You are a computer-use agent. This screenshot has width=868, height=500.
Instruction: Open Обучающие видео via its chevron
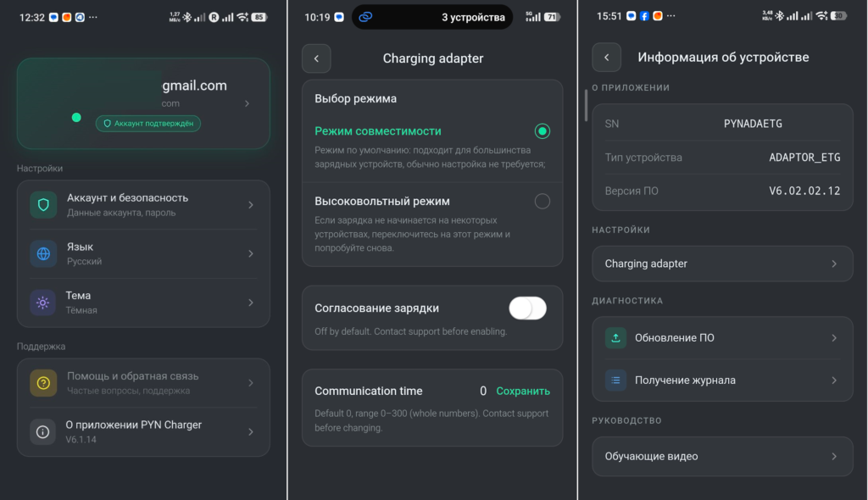[x=834, y=456]
